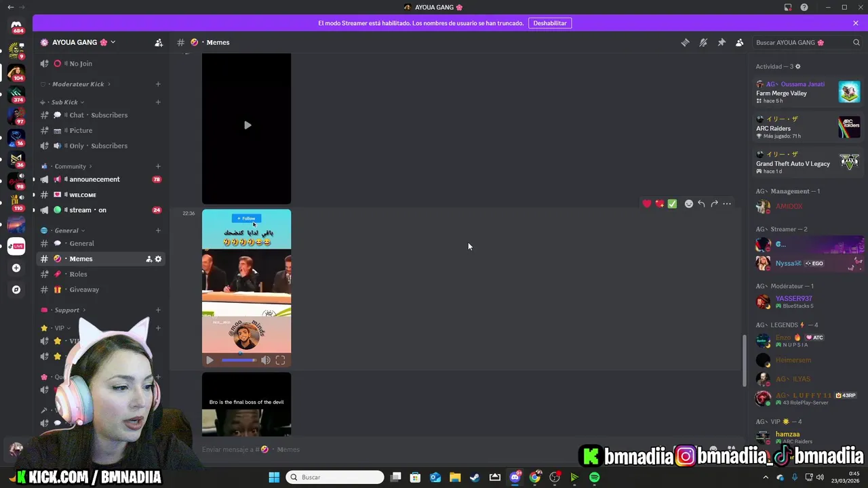Toggle the member list icon
The height and width of the screenshot is (488, 868).
pyautogui.click(x=740, y=42)
